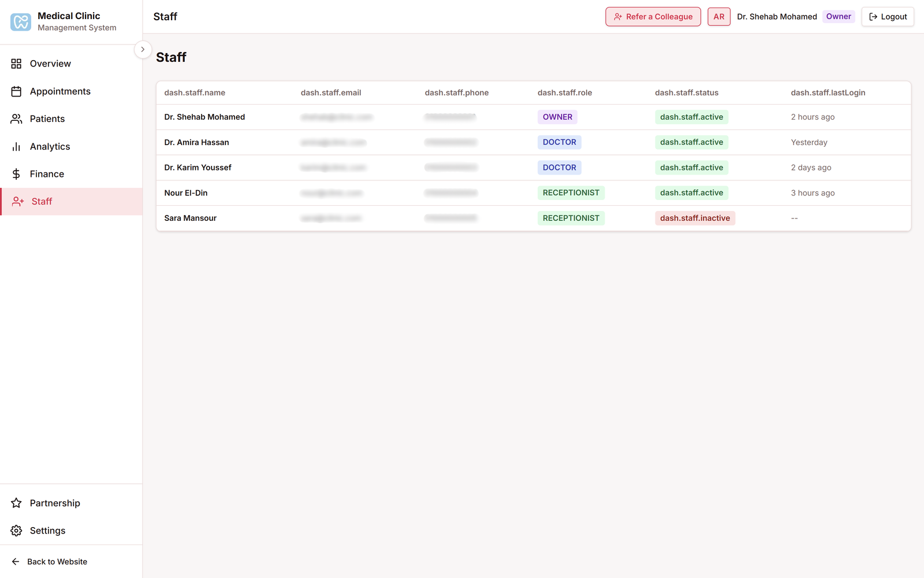Click the Partnership star icon
Screen dimensions: 924x578
pyautogui.click(x=16, y=503)
